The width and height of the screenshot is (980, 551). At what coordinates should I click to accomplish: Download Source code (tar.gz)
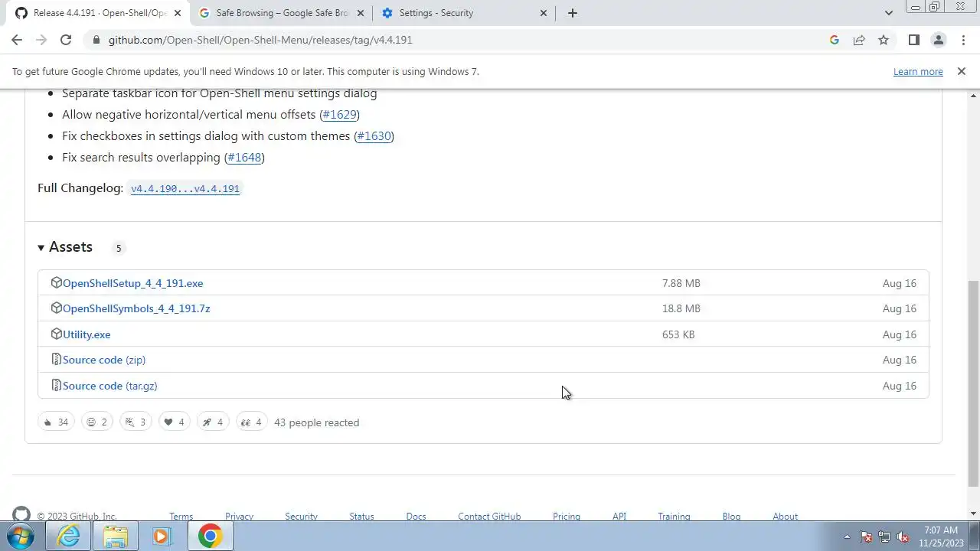pyautogui.click(x=110, y=386)
